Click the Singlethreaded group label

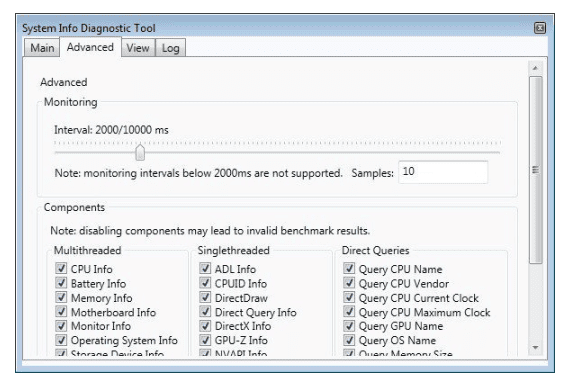tap(233, 251)
